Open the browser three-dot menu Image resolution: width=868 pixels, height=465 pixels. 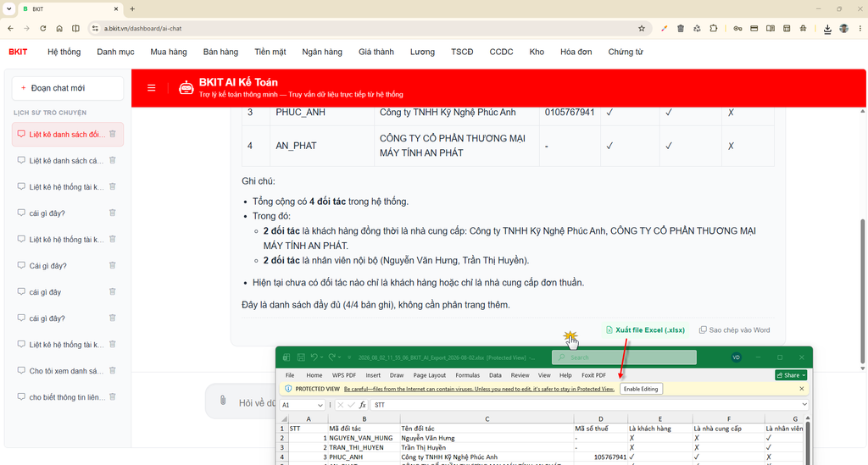point(860,28)
